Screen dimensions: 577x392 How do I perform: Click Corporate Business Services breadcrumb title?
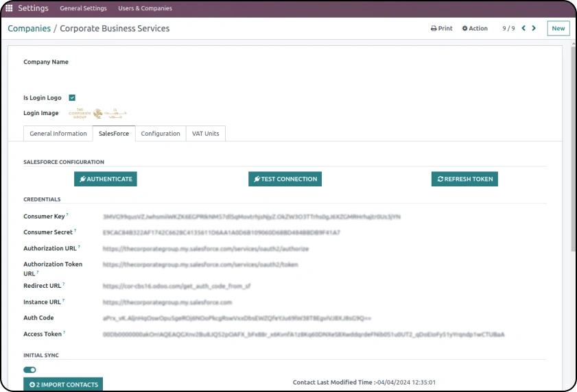tap(115, 28)
